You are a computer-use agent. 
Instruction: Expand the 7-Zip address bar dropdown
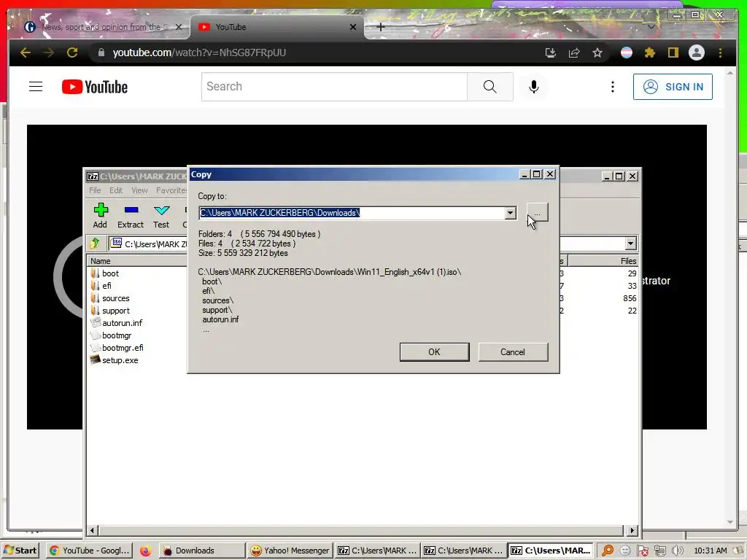630,244
